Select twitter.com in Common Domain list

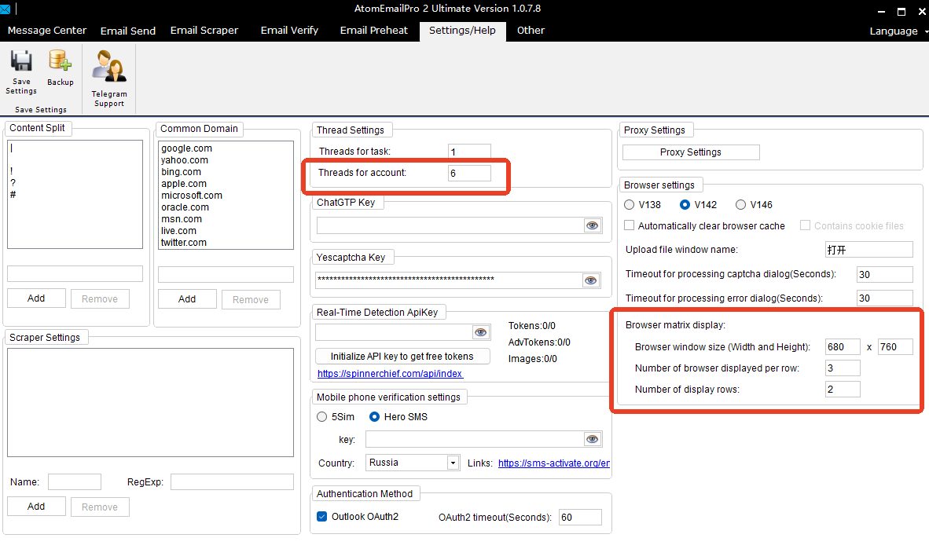pos(184,243)
